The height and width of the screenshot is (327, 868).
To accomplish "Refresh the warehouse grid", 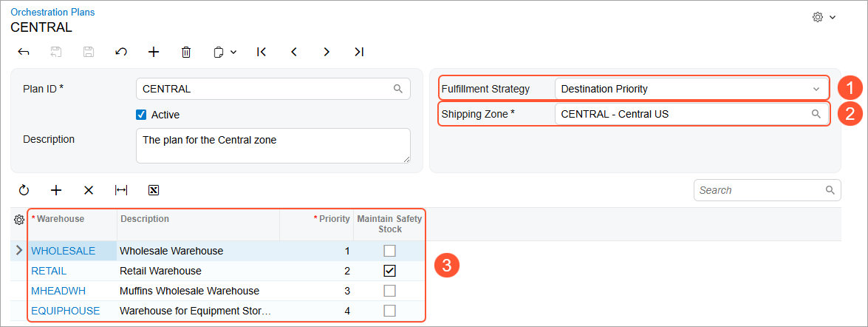I will (x=24, y=190).
